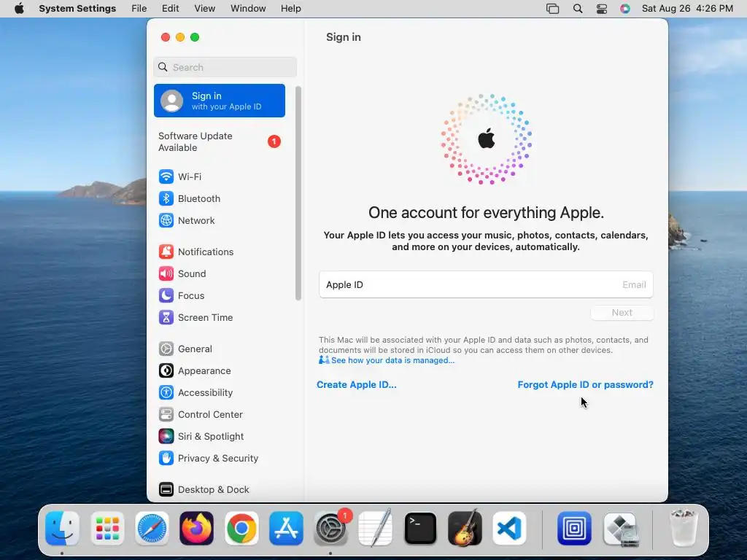The width and height of the screenshot is (747, 560).
Task: Click Siri icon in menu bar
Action: coord(625,9)
